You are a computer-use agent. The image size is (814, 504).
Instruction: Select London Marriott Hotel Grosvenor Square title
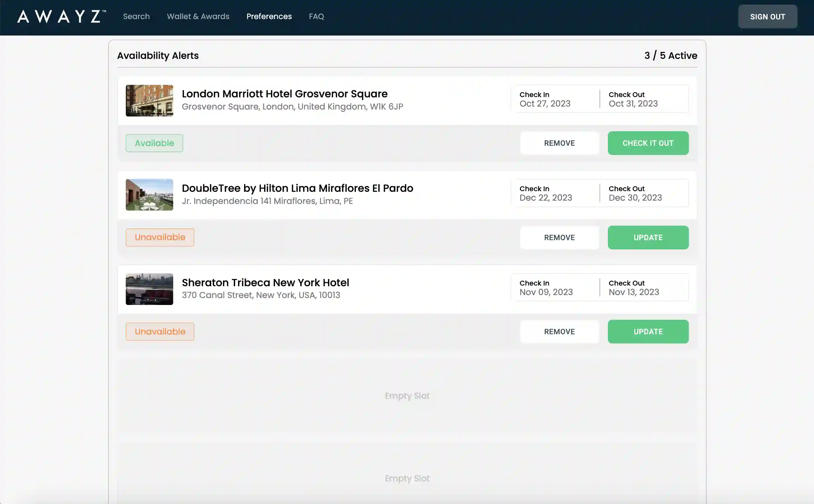[x=285, y=94]
